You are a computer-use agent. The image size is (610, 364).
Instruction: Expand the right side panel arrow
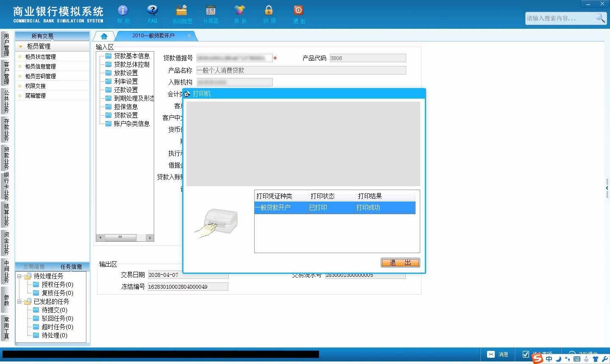[607, 188]
